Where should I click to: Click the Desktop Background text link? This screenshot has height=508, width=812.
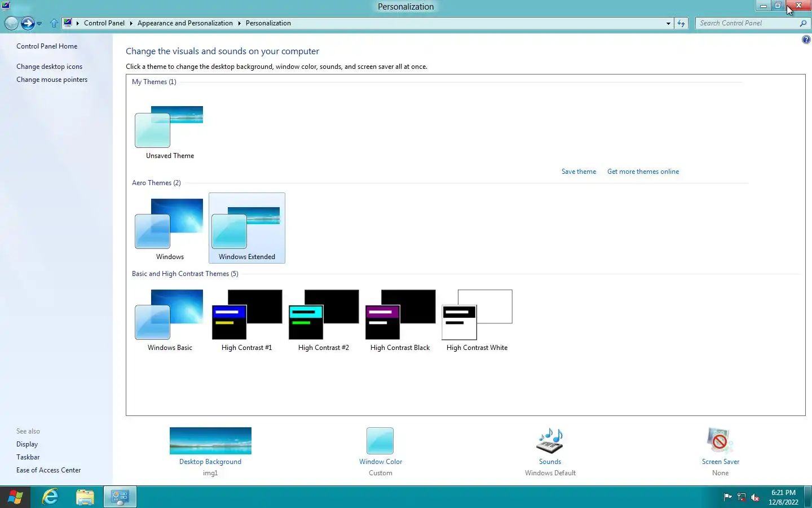pyautogui.click(x=210, y=462)
